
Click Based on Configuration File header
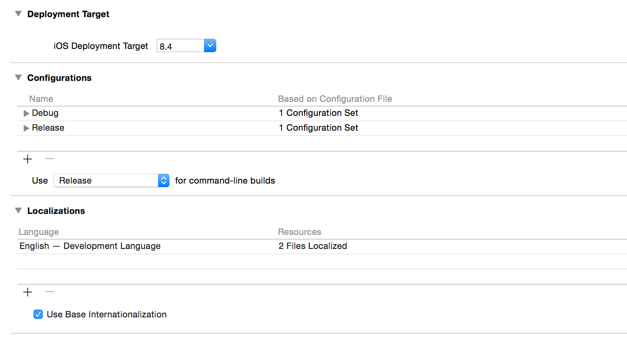(x=335, y=99)
